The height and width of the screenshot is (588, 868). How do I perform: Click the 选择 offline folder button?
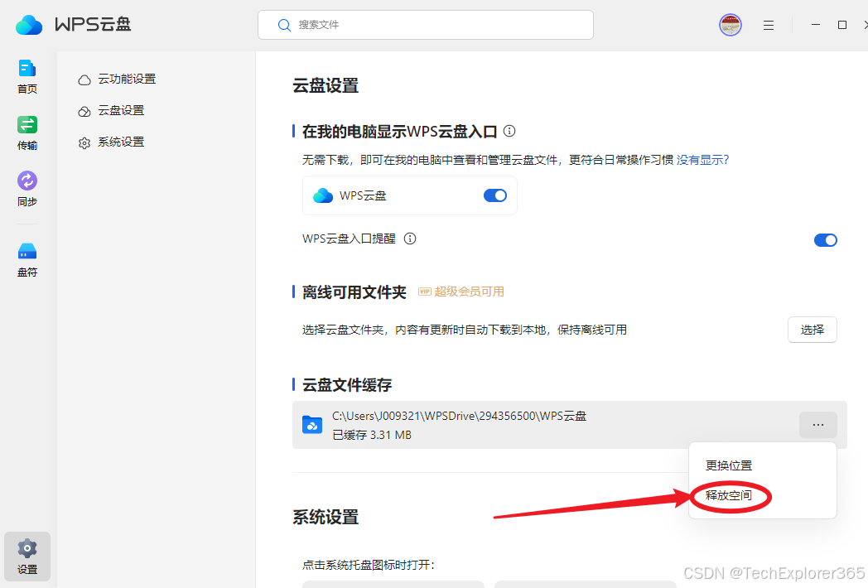pyautogui.click(x=812, y=330)
